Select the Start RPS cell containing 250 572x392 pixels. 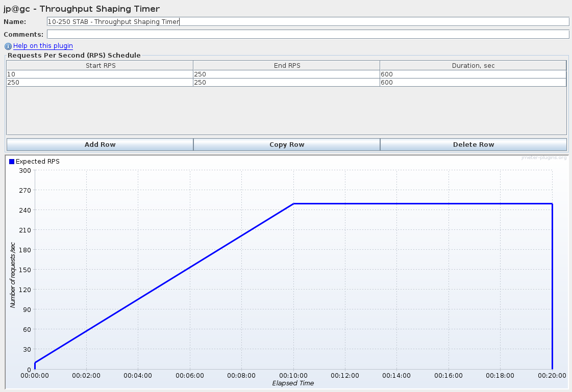(x=100, y=83)
